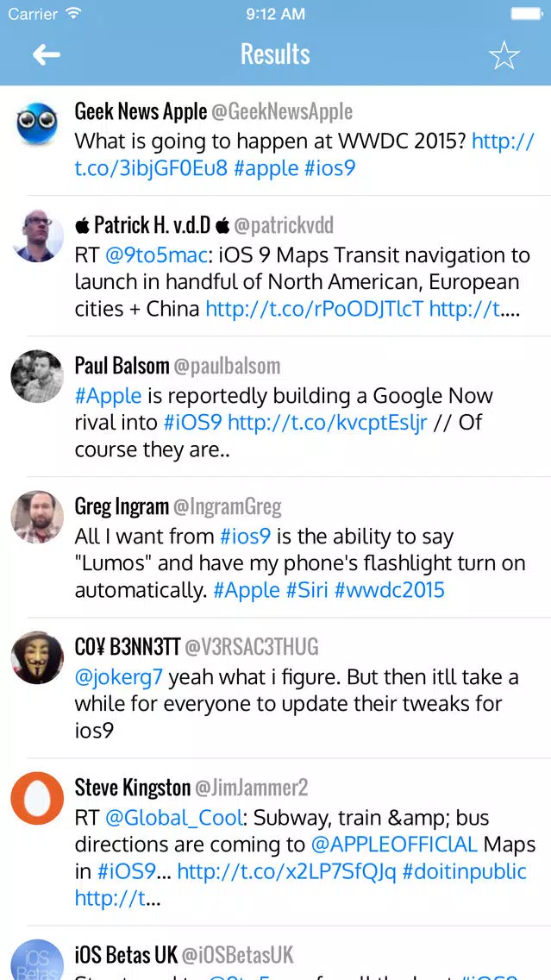Tap the Guy Fawkes mask avatar
The image size is (551, 980).
click(x=37, y=657)
